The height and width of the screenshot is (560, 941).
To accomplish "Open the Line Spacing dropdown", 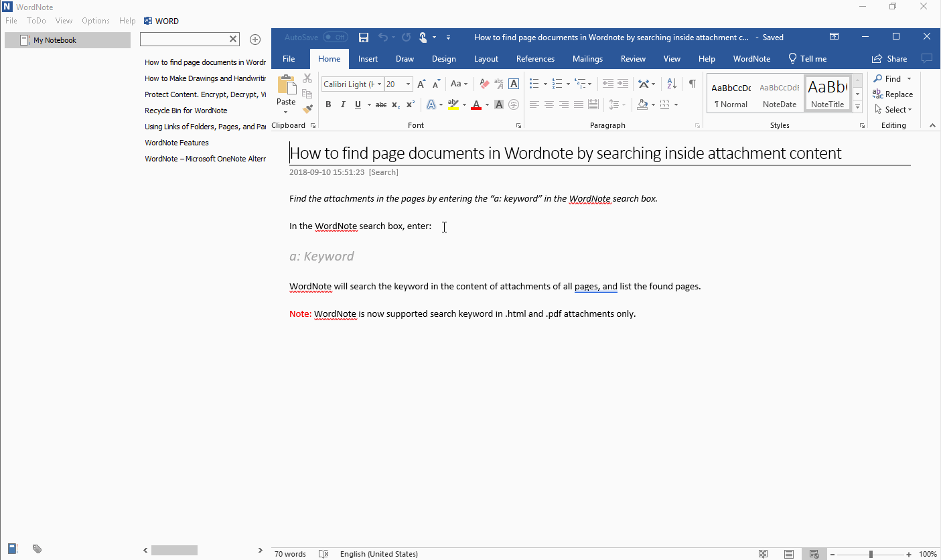I will tap(616, 104).
